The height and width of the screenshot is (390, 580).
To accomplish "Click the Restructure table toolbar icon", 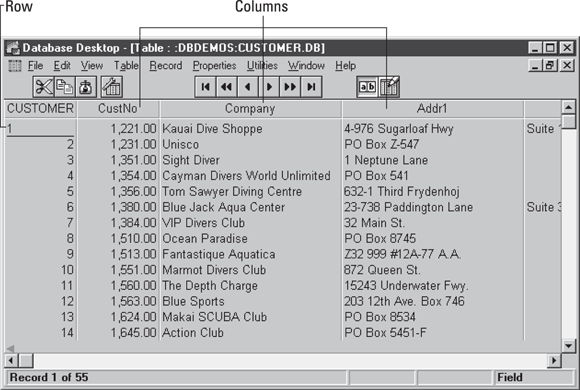I will (x=112, y=87).
